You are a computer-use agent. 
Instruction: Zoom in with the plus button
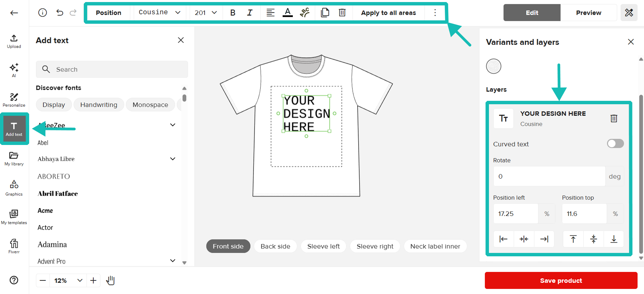[x=93, y=280]
